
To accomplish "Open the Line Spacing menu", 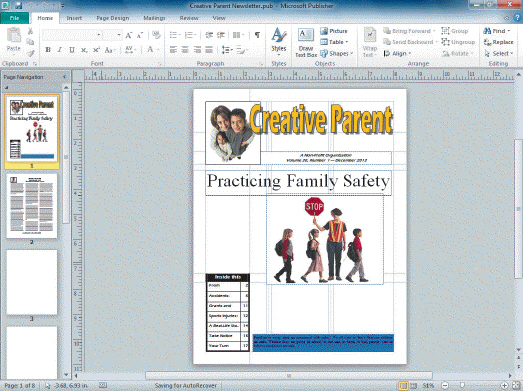I will (227, 50).
